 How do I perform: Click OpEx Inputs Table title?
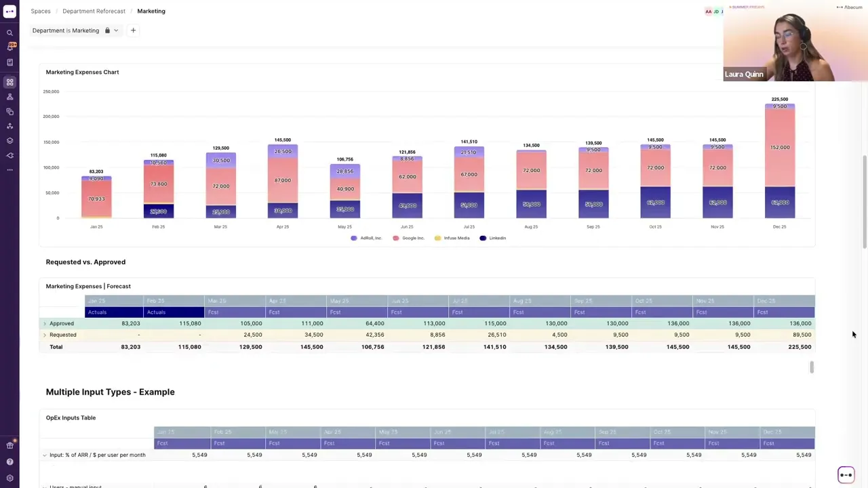click(71, 418)
